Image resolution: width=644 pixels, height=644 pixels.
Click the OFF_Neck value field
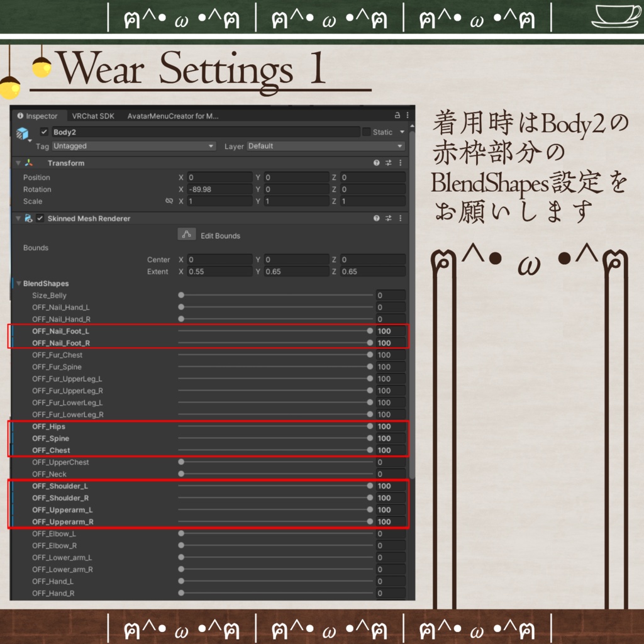391,474
